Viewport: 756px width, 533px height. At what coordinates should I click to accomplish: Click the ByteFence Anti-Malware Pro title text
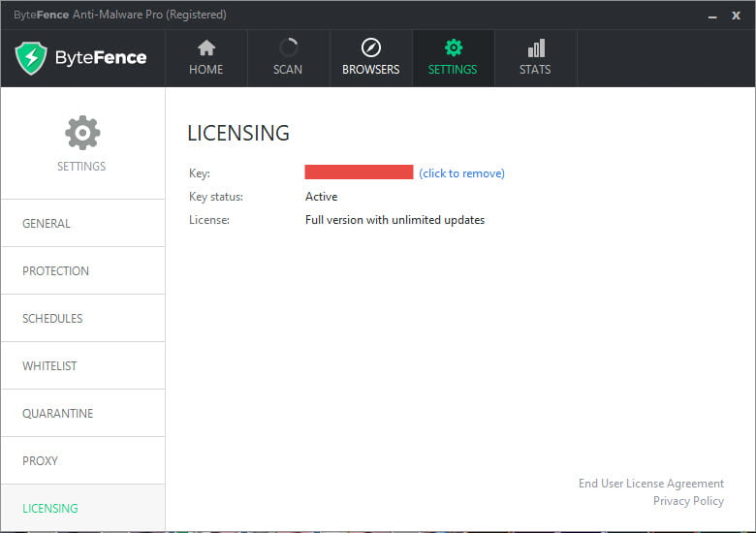tap(120, 15)
